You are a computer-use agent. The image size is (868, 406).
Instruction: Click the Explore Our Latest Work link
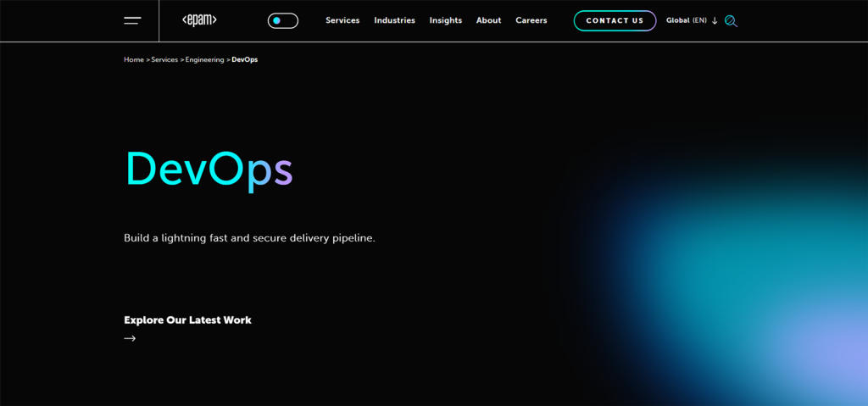(x=187, y=320)
